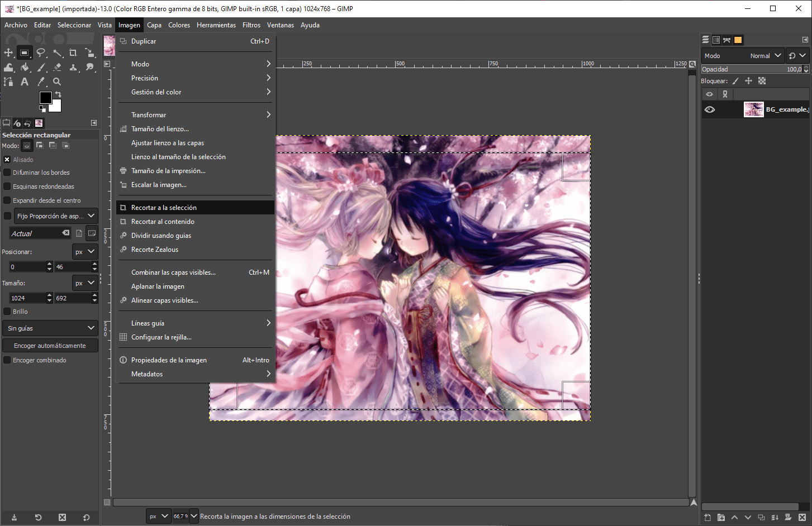
Task: Select the Eraser tool
Action: 57,67
